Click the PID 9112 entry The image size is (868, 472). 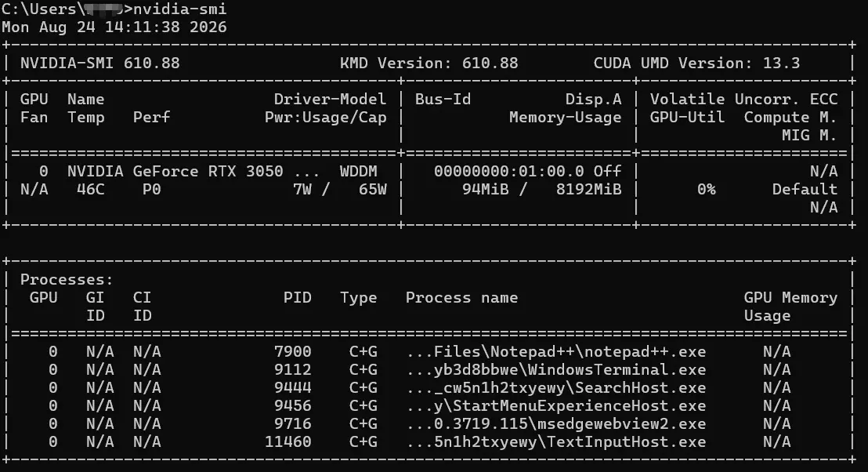click(293, 369)
